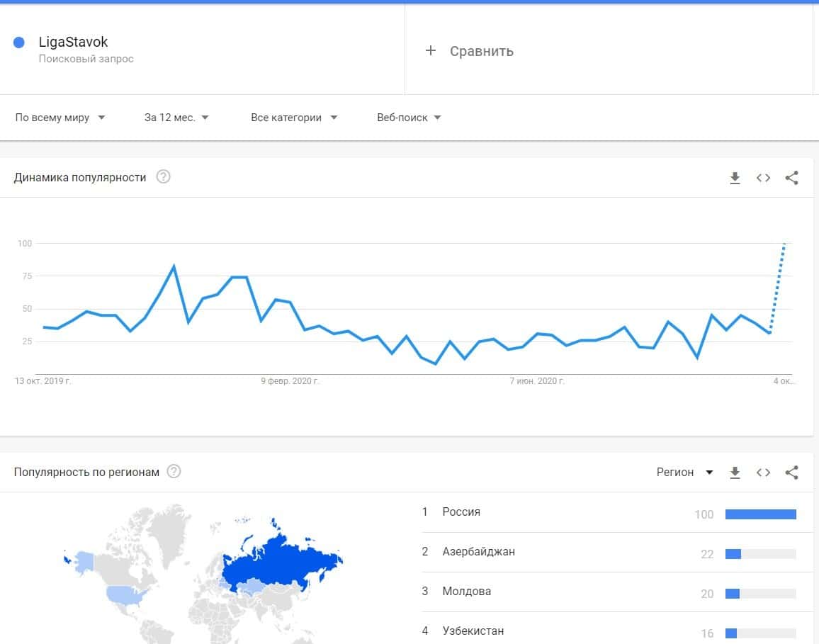Click the plus icon next to Сравнить

click(430, 50)
